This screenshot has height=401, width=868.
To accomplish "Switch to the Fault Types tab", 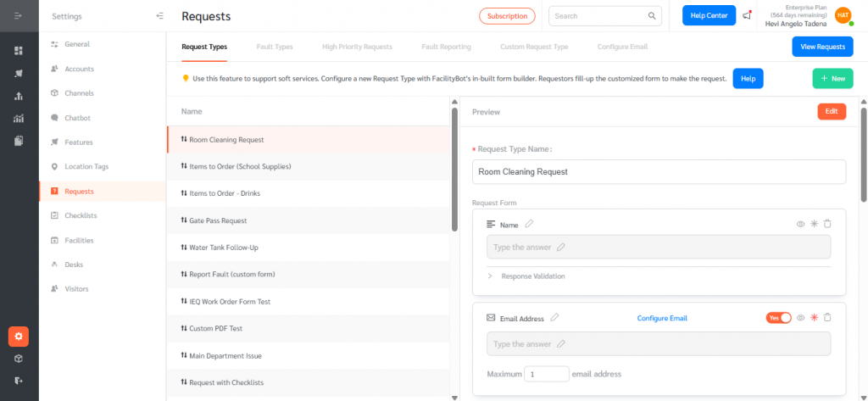I will coord(275,47).
